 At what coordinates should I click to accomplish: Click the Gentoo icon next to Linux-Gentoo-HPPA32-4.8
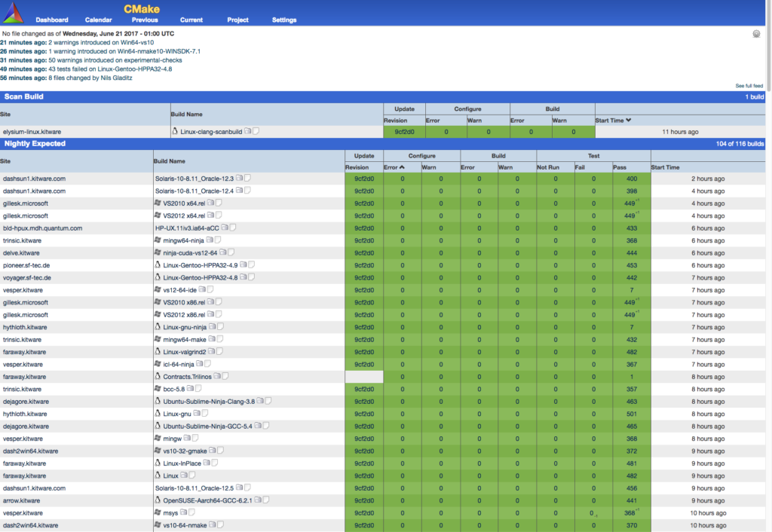158,277
